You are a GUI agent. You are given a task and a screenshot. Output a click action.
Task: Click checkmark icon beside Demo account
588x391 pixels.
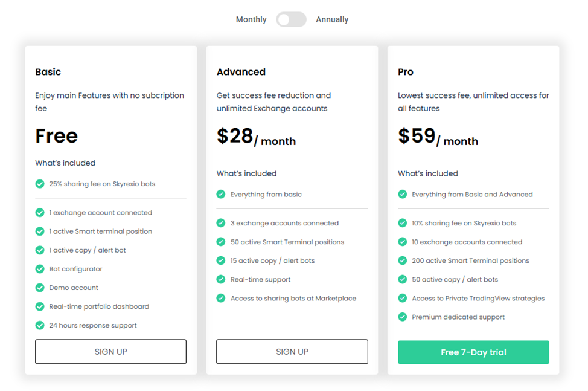(40, 288)
